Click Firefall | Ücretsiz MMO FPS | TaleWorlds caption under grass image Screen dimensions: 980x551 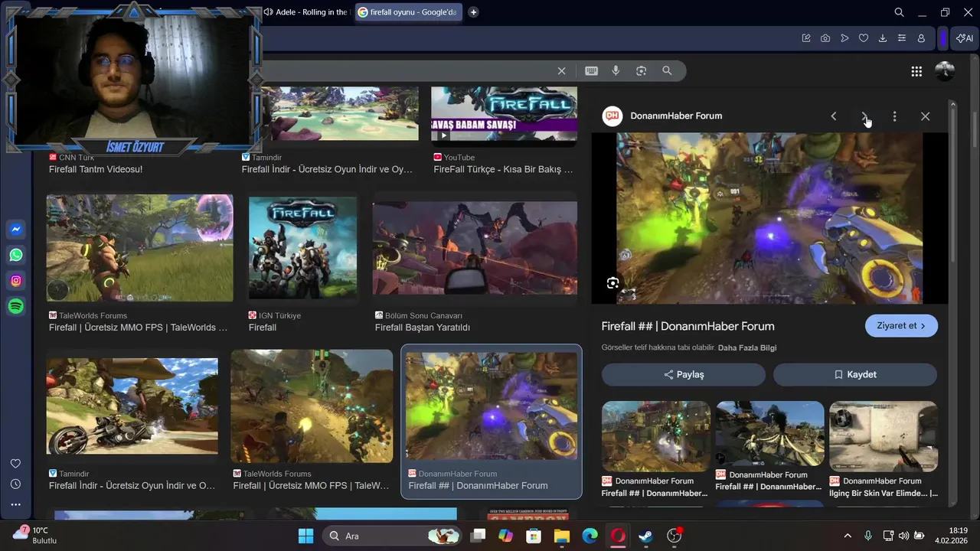pyautogui.click(x=138, y=328)
